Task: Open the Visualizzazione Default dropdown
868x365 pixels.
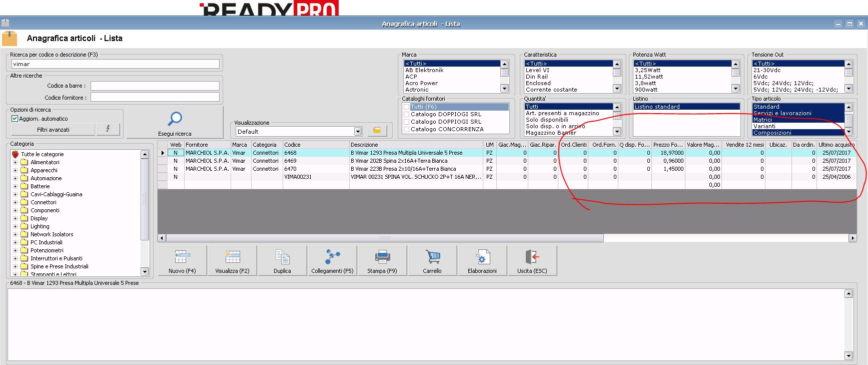Action: 358,132
